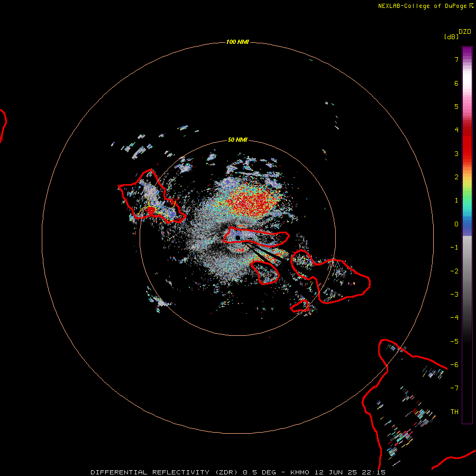Click the blue 0 dB band of color bar

click(467, 225)
